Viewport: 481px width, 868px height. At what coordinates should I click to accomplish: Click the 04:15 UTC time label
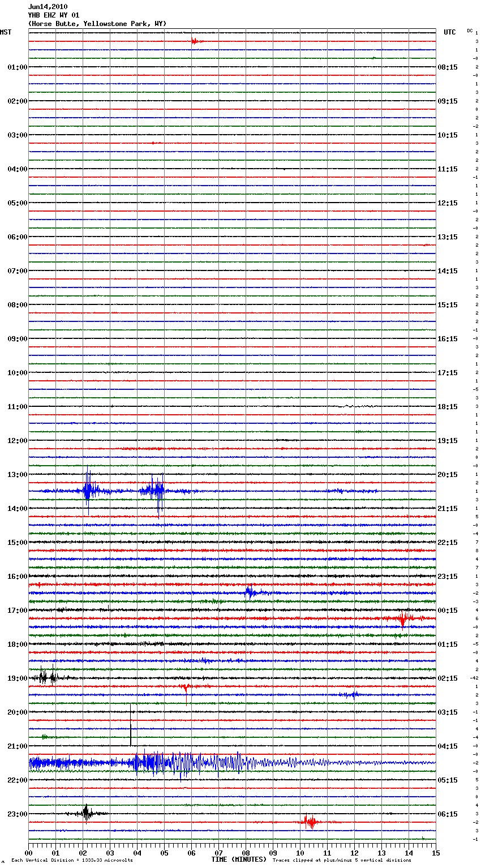pos(448,746)
